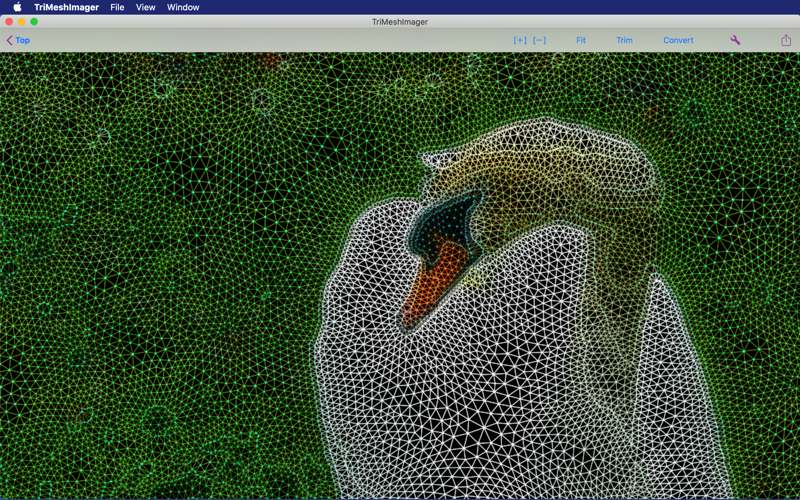Fit the mesh image to window
This screenshot has width=800, height=500.
tap(581, 40)
